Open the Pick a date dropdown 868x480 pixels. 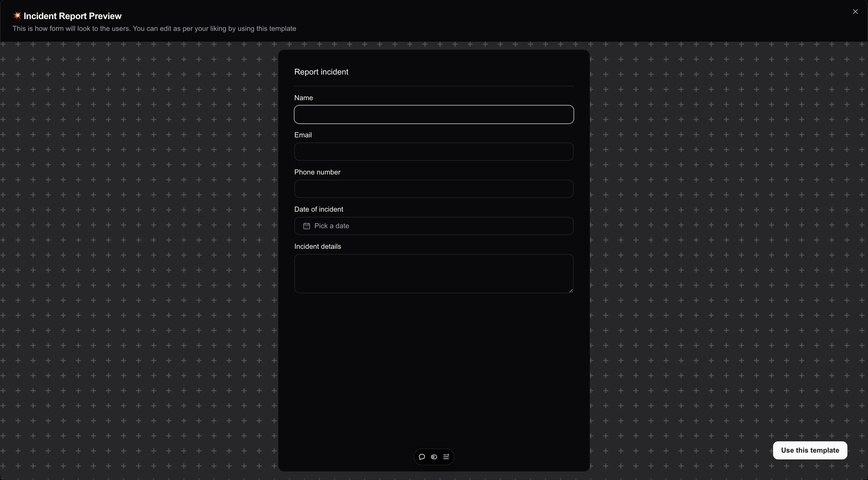(434, 226)
